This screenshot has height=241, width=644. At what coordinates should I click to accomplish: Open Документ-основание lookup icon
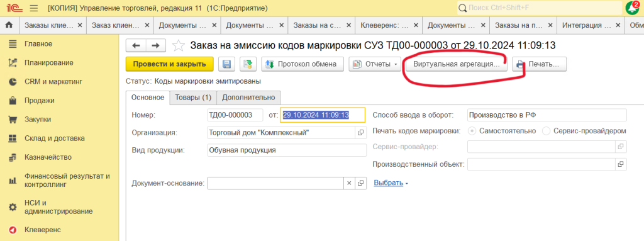[x=360, y=183]
